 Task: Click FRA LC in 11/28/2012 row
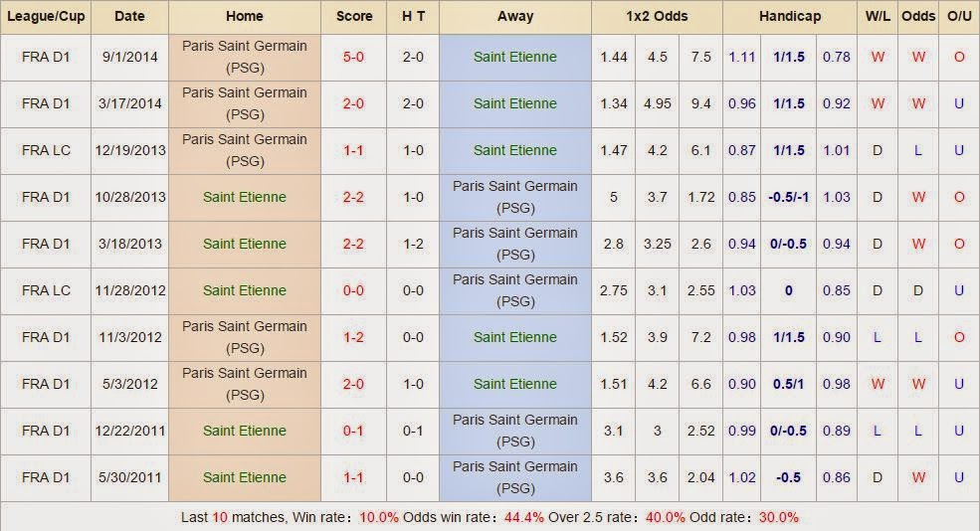pyautogui.click(x=46, y=290)
